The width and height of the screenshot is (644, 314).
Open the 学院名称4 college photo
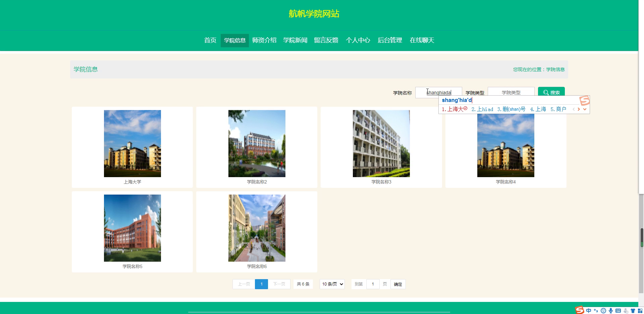click(x=506, y=146)
